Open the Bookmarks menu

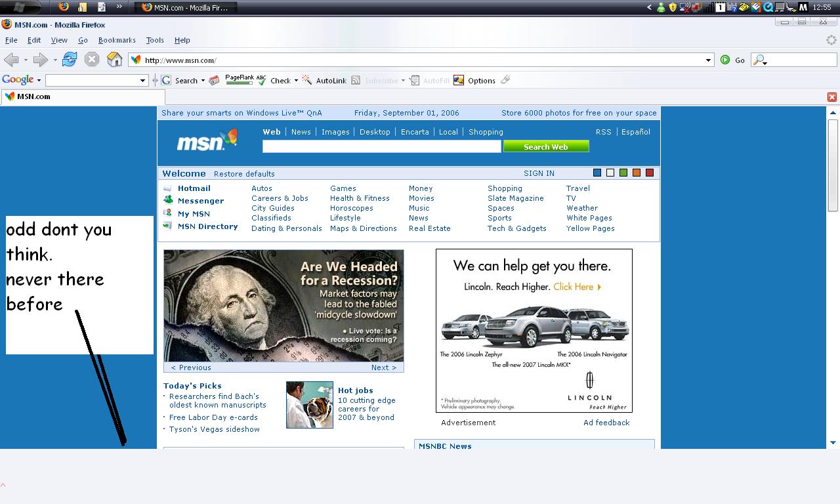coord(117,40)
